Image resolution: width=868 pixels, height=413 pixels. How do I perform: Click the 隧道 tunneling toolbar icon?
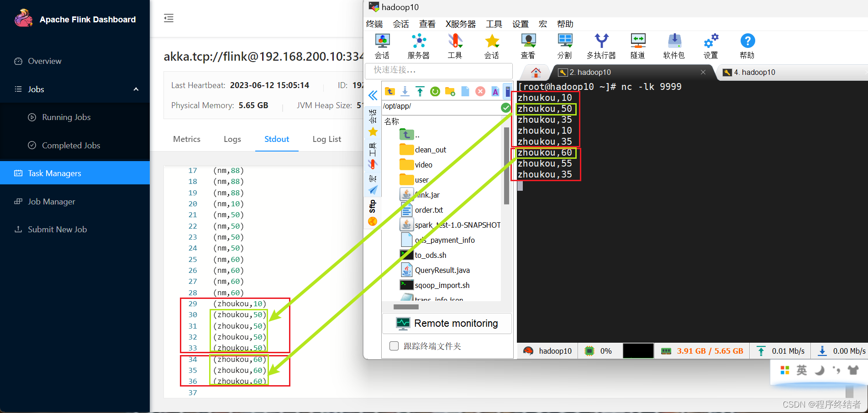click(638, 46)
